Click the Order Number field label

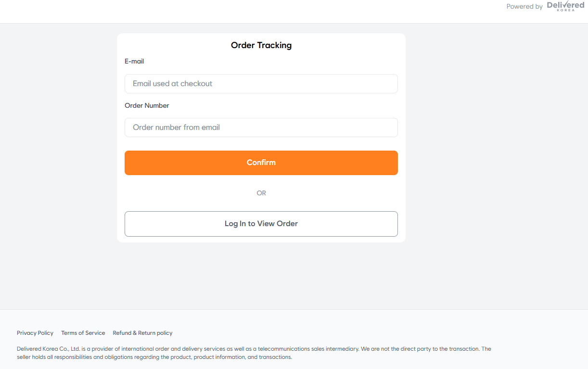[147, 105]
